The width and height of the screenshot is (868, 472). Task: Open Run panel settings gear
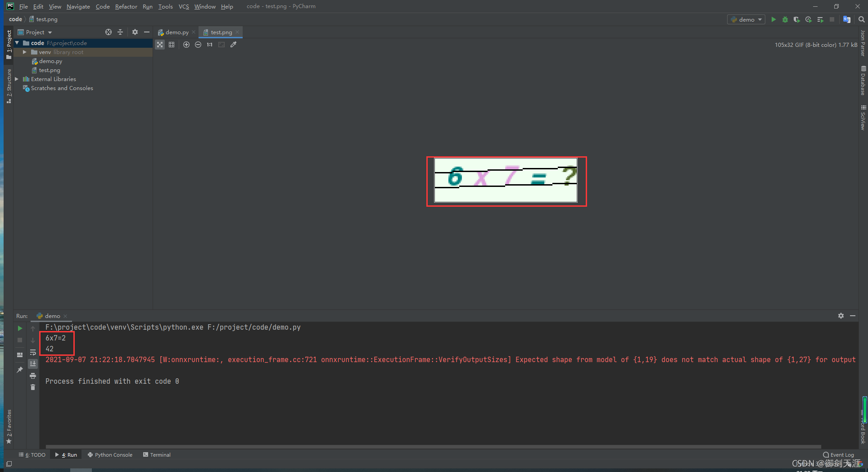[x=841, y=316]
